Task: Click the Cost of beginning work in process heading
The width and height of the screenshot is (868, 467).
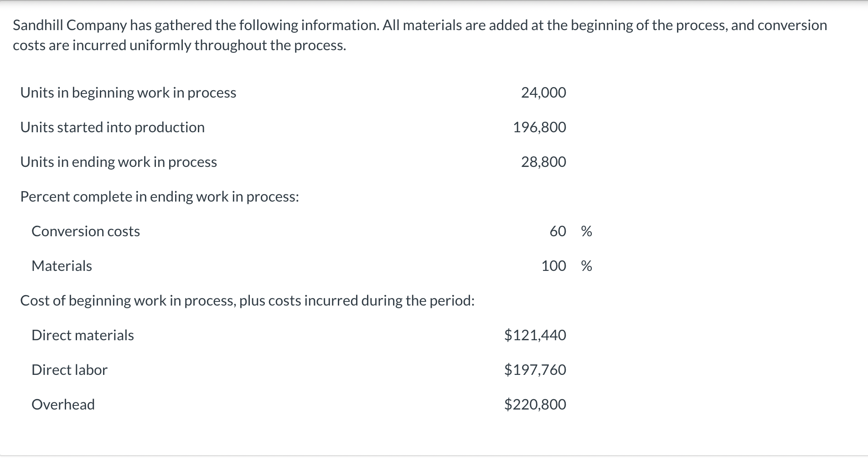Action: coord(248,301)
